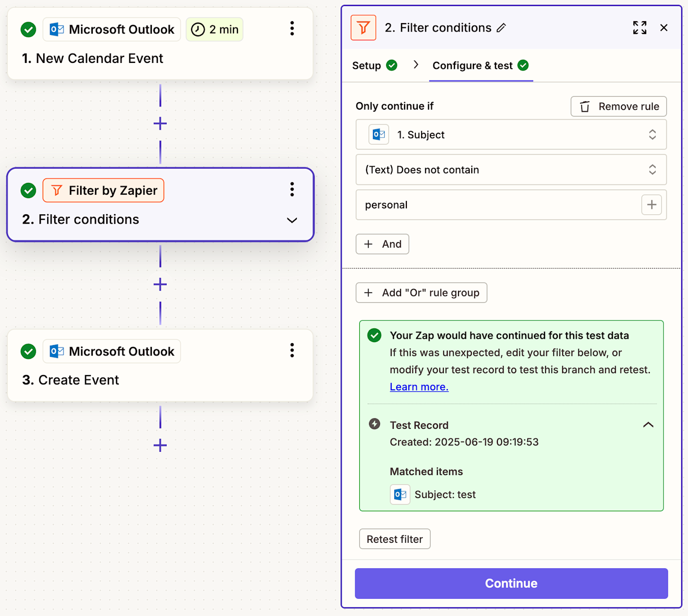Switch to the Setup tab
This screenshot has width=688, height=616.
point(374,65)
